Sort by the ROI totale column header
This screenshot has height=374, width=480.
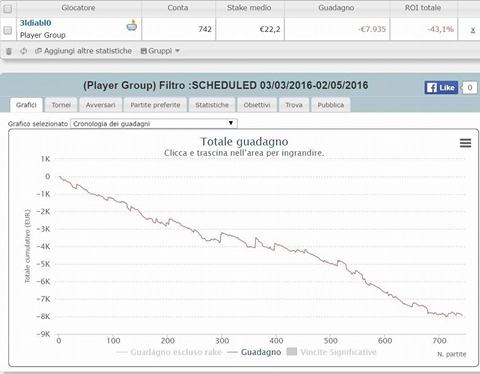pos(423,8)
